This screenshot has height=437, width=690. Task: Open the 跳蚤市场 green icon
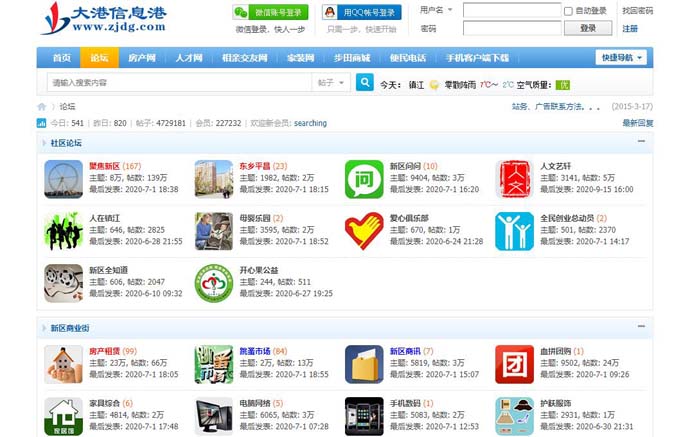[x=214, y=364]
